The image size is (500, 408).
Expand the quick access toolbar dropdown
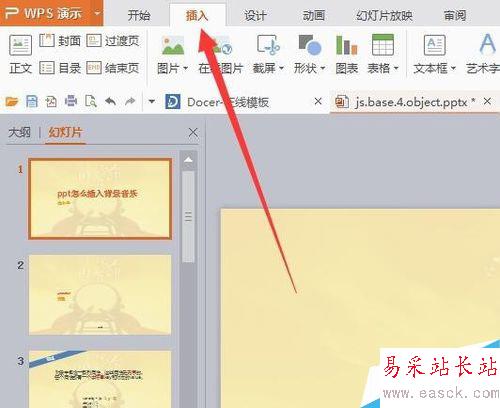[152, 101]
